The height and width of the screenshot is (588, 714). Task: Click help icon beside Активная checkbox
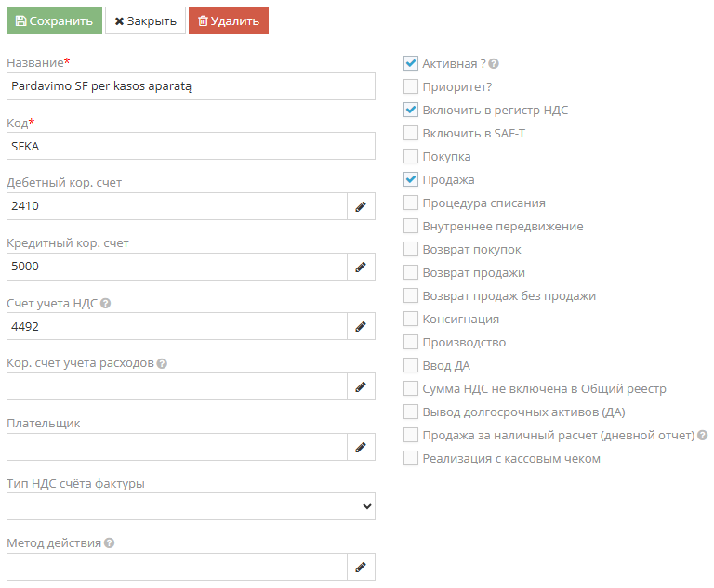(494, 64)
